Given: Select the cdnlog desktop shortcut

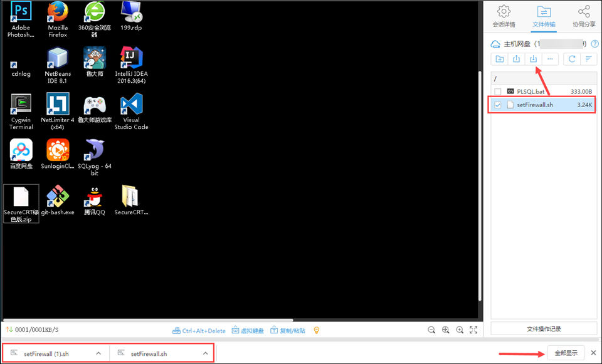Looking at the screenshot, I should (x=21, y=69).
